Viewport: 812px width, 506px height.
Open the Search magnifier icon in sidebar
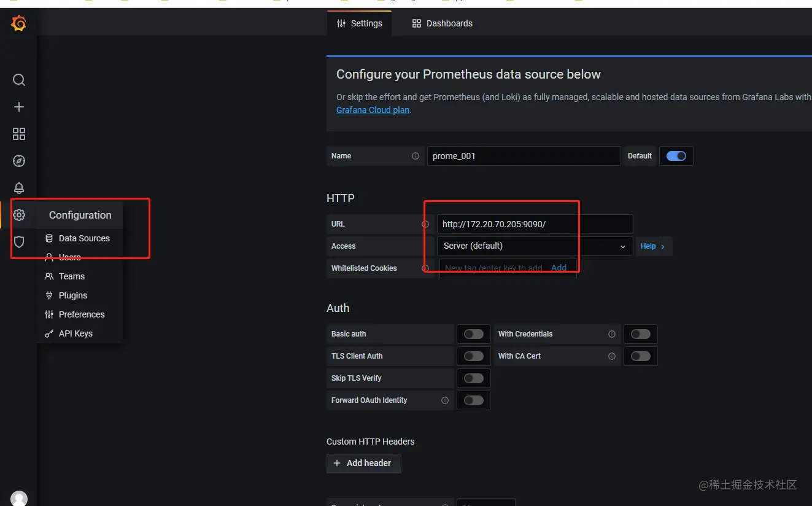coord(19,80)
